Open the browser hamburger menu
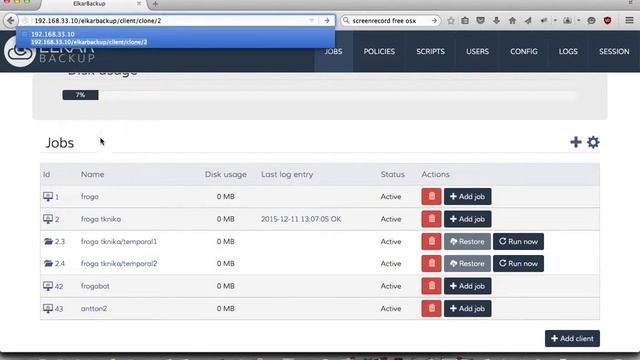Viewport: 640px width, 360px height. [629, 20]
